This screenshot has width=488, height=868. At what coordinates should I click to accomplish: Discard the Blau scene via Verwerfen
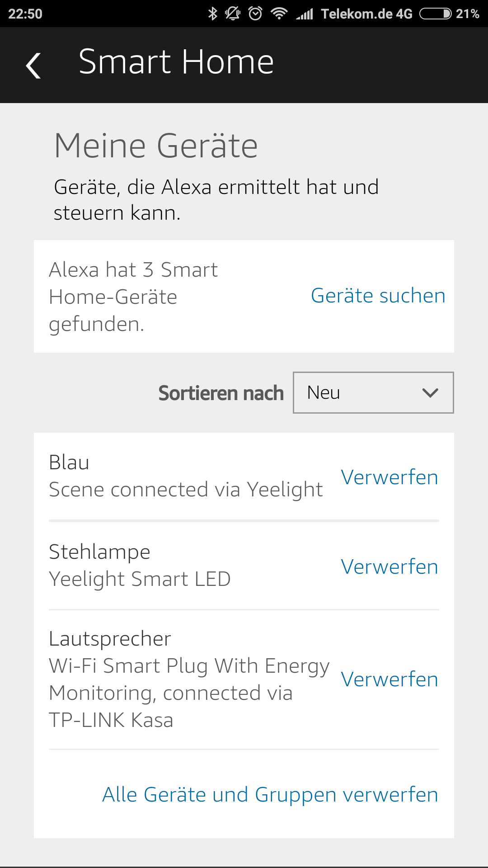389,477
